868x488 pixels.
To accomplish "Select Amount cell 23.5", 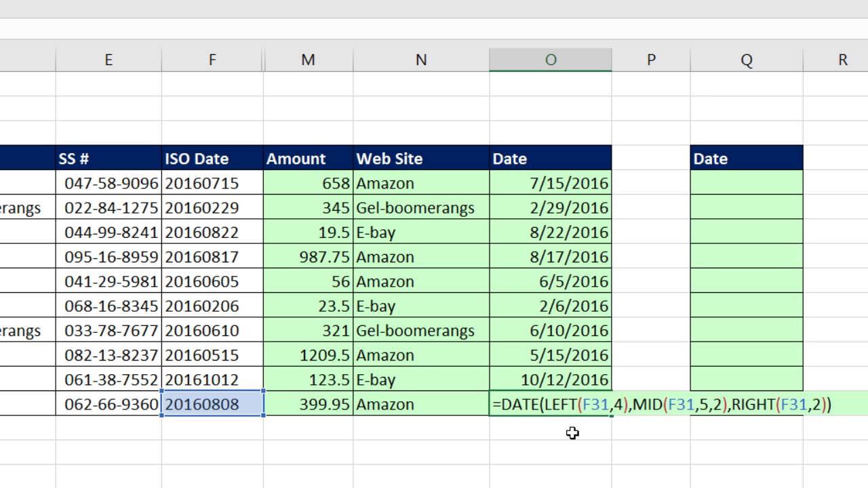I will click(308, 306).
